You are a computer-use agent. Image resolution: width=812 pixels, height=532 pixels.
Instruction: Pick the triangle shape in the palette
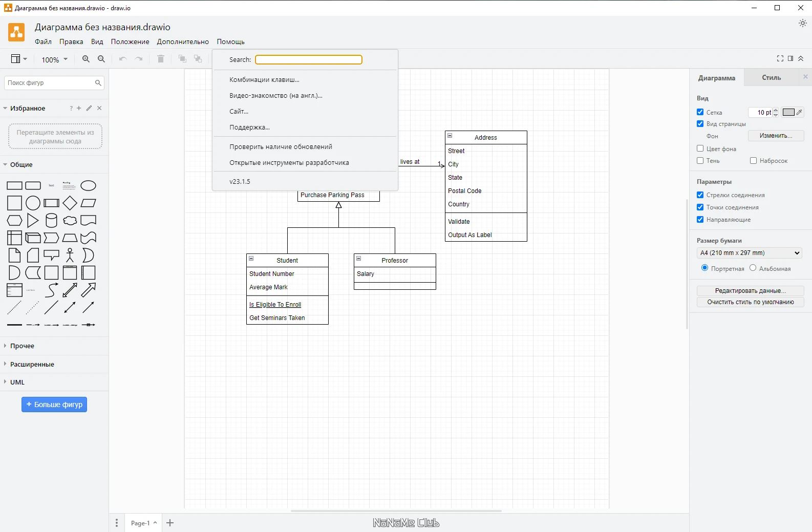pyautogui.click(x=33, y=221)
